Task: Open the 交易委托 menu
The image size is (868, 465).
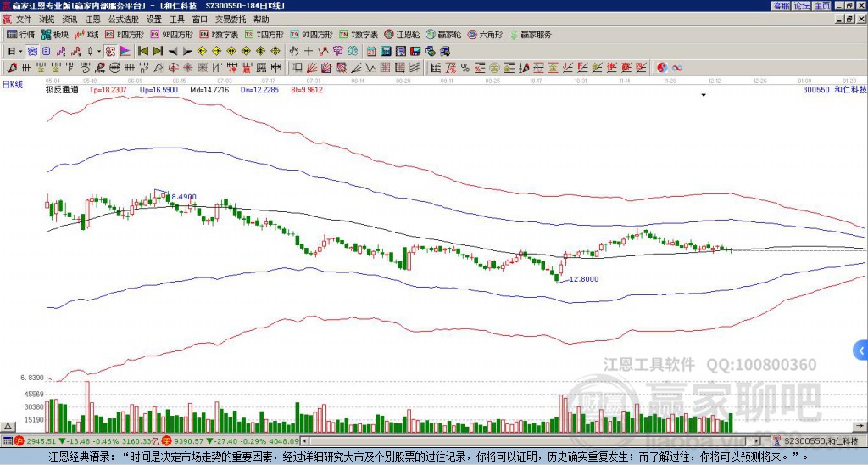Action: point(231,20)
